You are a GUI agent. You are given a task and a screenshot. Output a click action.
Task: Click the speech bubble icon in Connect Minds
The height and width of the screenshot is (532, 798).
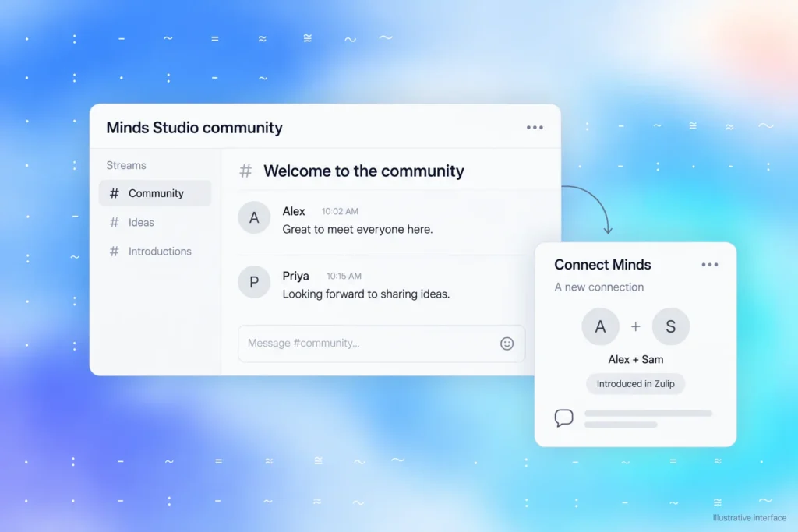[563, 417]
